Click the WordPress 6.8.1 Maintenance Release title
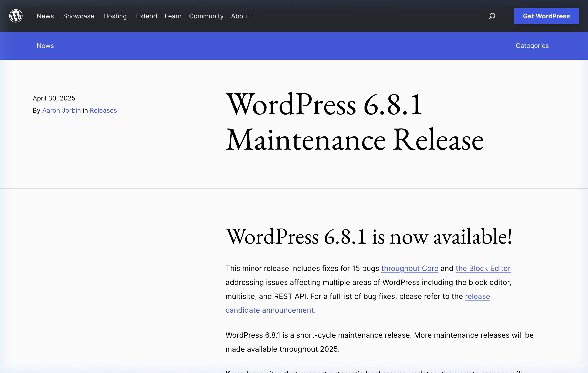588x373 pixels. tap(354, 122)
